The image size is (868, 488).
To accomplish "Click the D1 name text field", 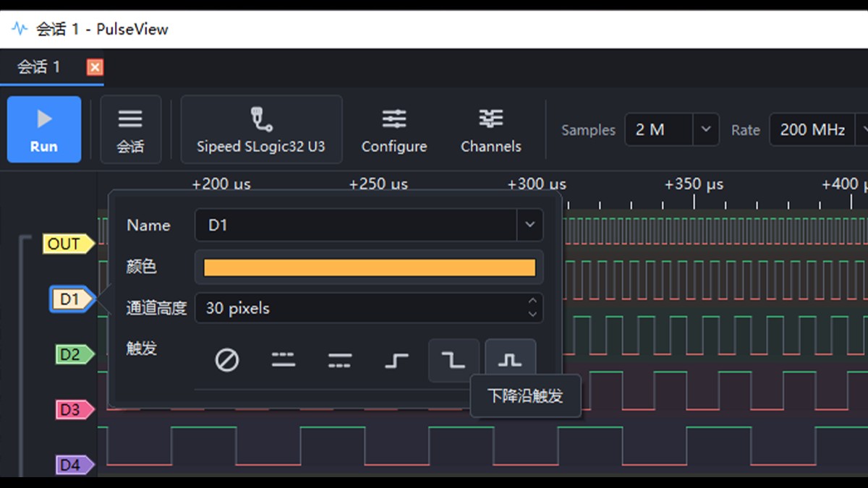I will pyautogui.click(x=356, y=225).
